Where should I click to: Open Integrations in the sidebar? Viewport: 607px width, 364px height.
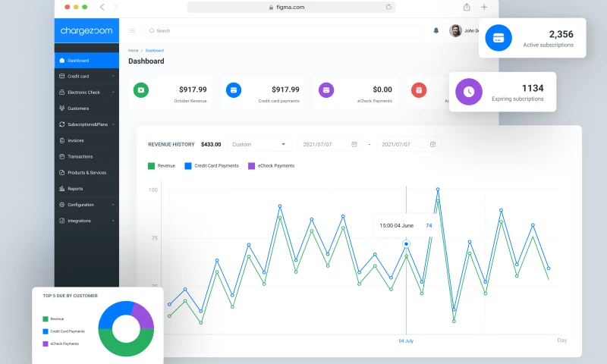coord(86,221)
